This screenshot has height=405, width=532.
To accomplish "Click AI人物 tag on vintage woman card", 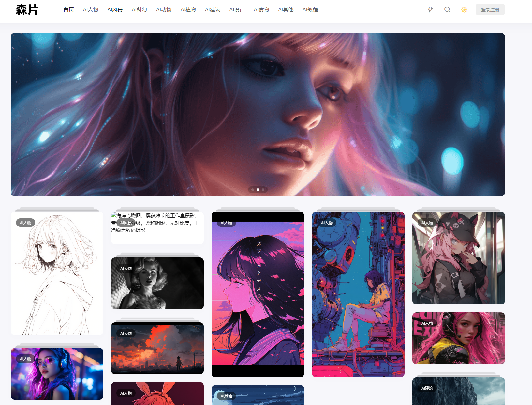I will click(126, 269).
